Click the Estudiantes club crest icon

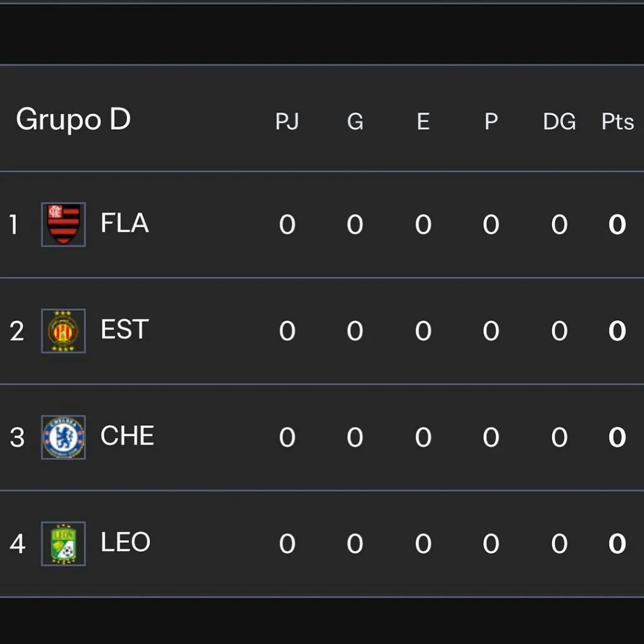click(x=64, y=331)
